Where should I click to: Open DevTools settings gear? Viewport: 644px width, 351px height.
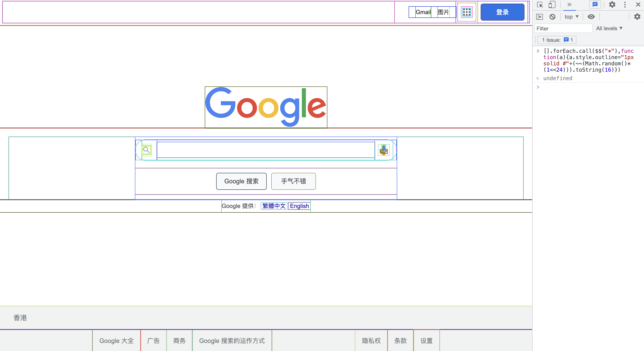[612, 5]
